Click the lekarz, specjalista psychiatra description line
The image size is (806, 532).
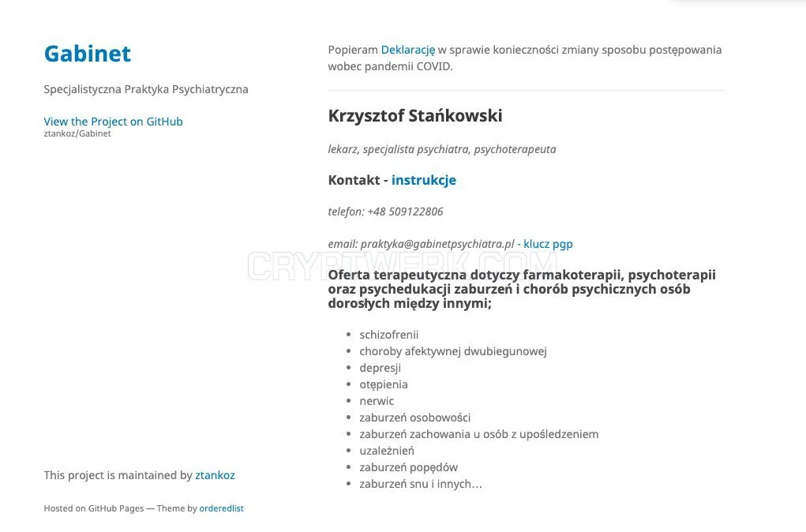442,150
